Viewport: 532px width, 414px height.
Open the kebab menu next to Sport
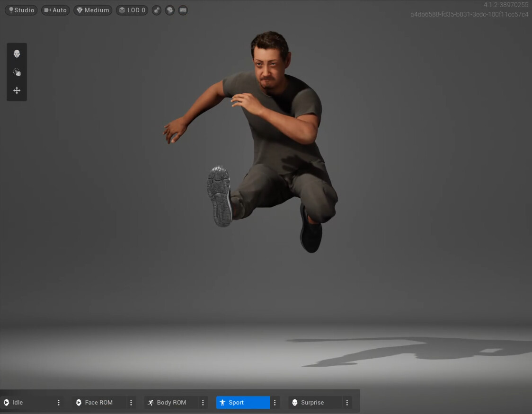275,402
